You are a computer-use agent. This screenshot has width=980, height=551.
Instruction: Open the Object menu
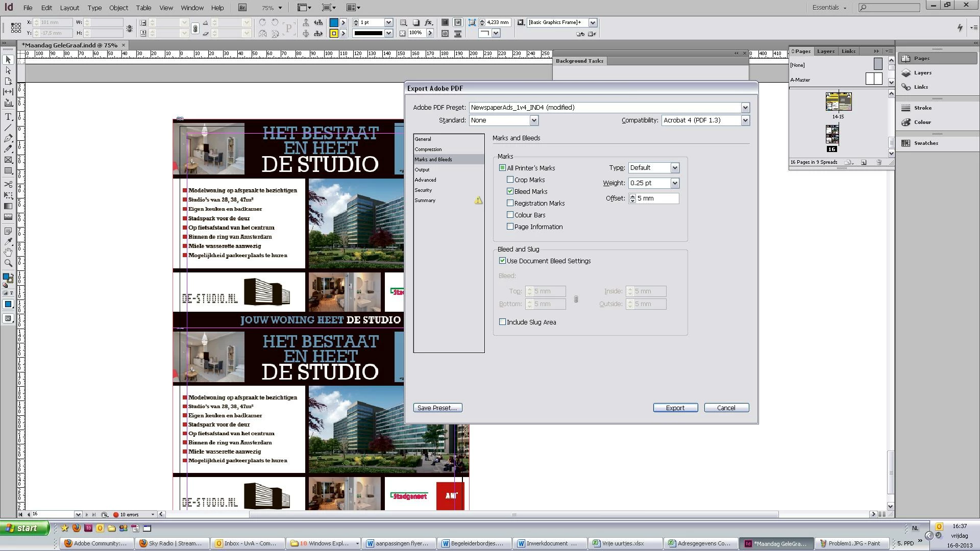(118, 8)
